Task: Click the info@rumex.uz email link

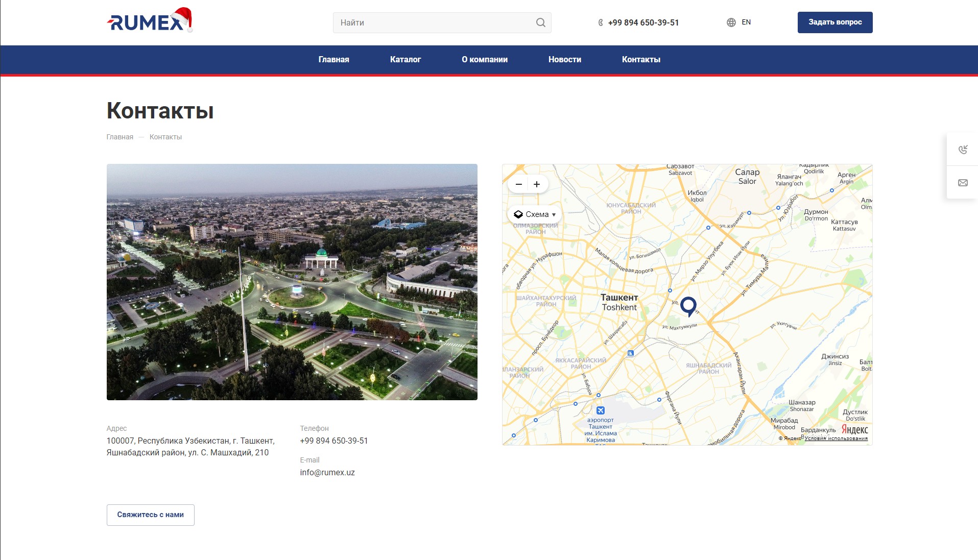Action: [x=327, y=473]
